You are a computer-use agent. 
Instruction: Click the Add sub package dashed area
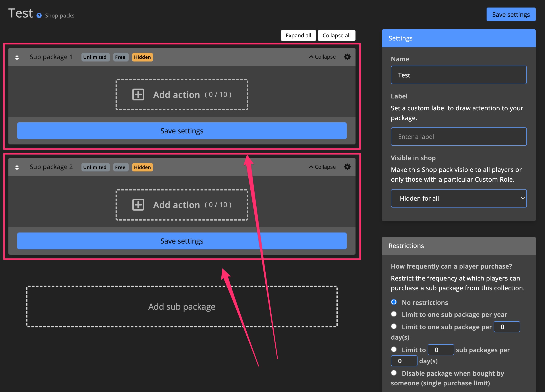(182, 306)
